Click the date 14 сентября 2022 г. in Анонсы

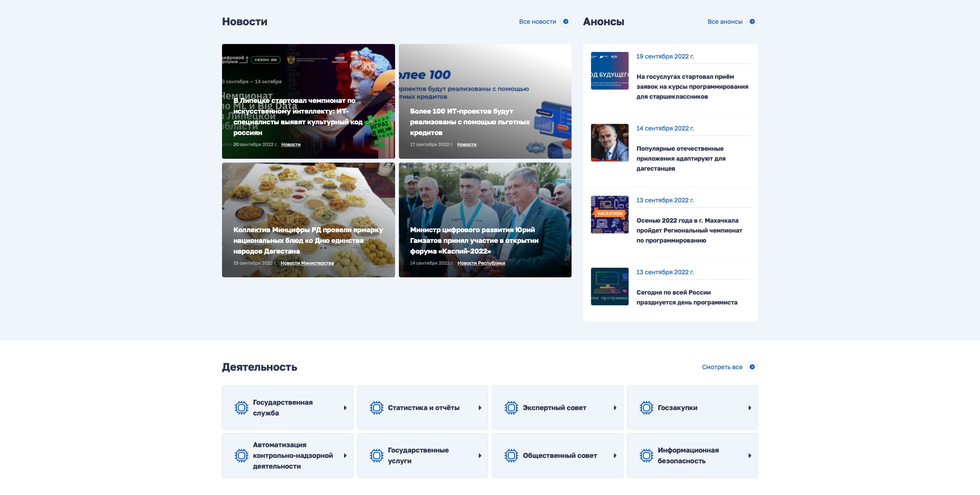tap(665, 129)
